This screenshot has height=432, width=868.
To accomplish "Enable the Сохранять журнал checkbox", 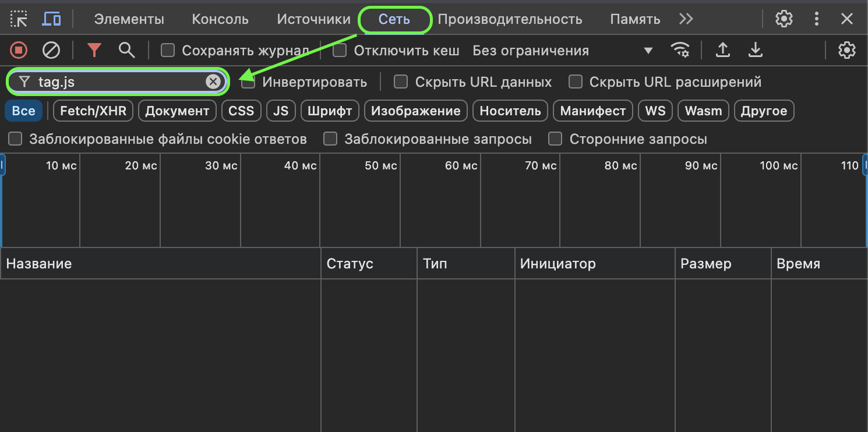I will pyautogui.click(x=168, y=51).
